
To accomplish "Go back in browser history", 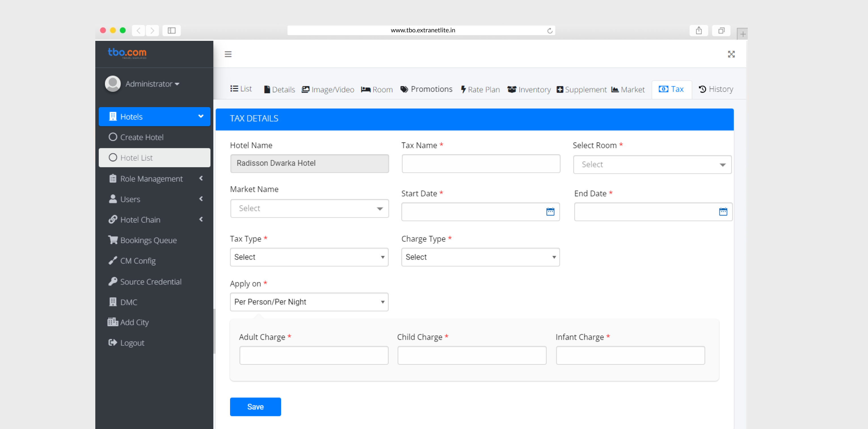I will pos(138,31).
